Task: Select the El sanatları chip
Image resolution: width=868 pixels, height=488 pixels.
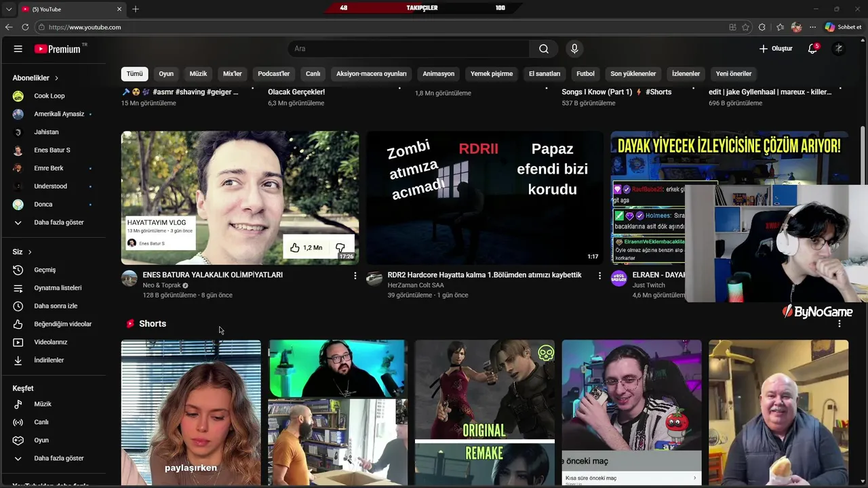Action: pos(545,74)
